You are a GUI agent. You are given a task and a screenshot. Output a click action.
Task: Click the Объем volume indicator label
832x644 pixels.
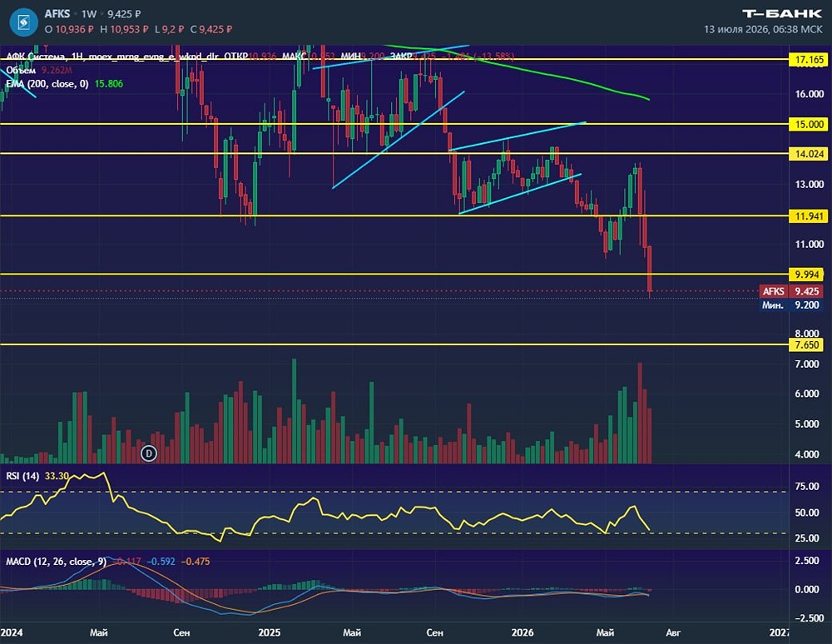(x=21, y=70)
